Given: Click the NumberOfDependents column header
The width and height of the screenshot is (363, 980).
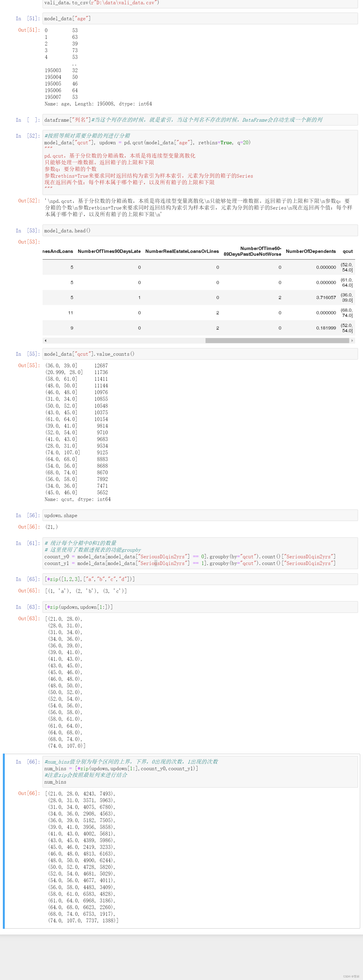Looking at the screenshot, I should pos(311,251).
